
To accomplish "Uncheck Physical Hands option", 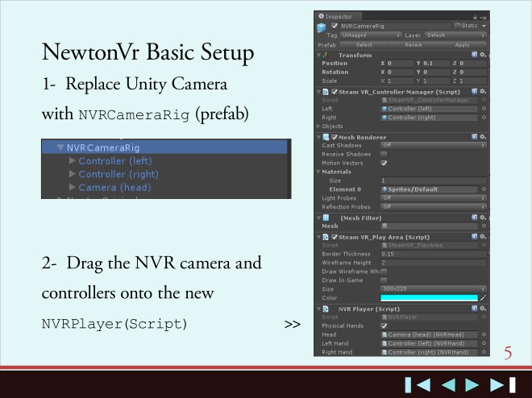I will pyautogui.click(x=384, y=325).
